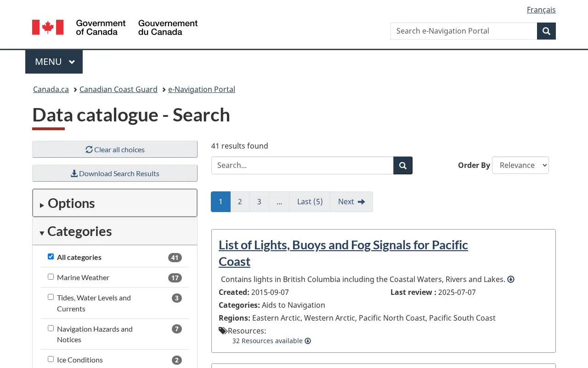Open Canada.ca breadcrumb link
Screen dimensions: 588x368
coord(51,89)
